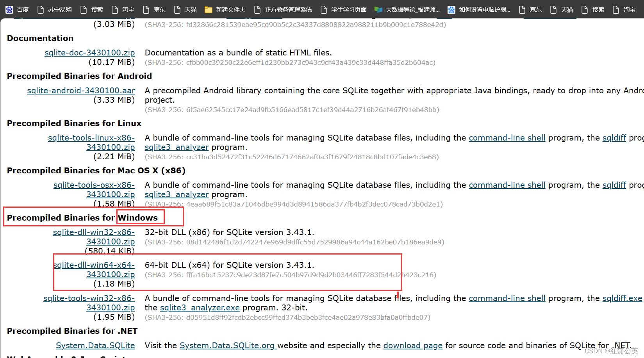Open the System.Data.SQLite link under .NET
This screenshot has height=358, width=644.
click(x=95, y=346)
